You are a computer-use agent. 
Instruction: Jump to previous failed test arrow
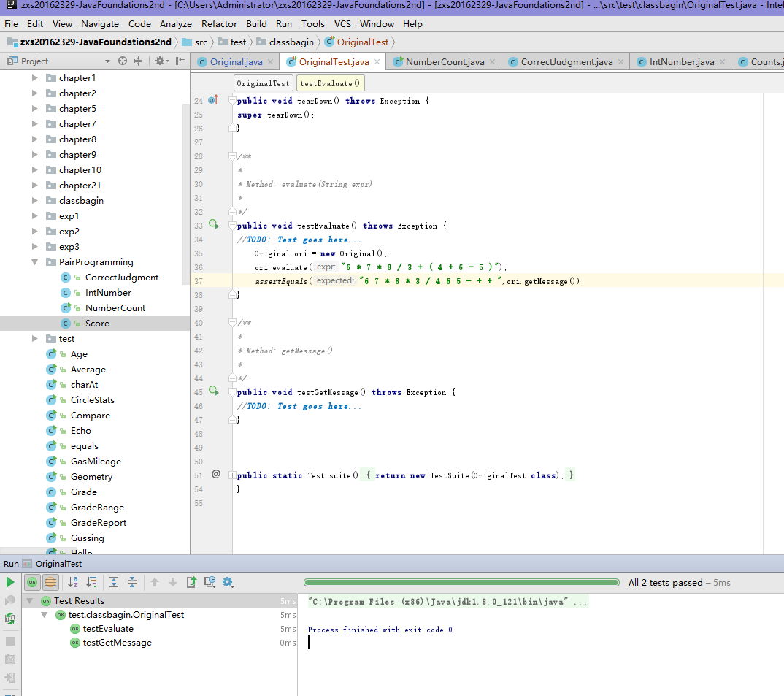155,582
